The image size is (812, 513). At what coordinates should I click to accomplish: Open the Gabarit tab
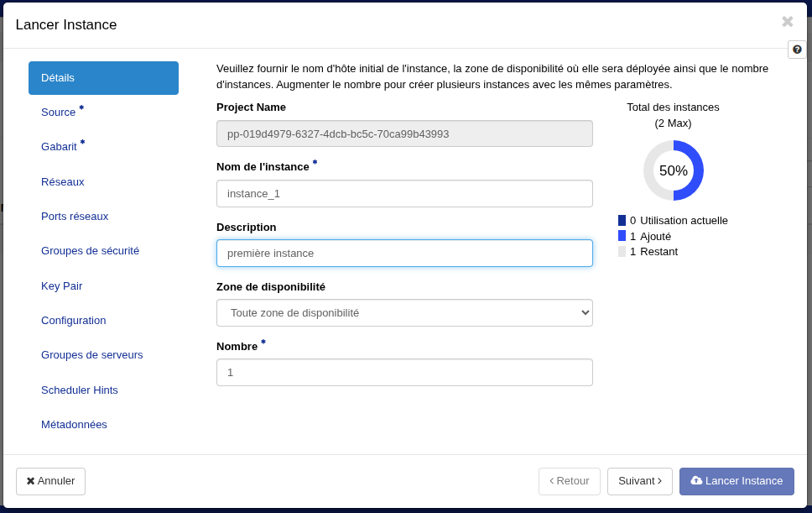click(x=59, y=146)
